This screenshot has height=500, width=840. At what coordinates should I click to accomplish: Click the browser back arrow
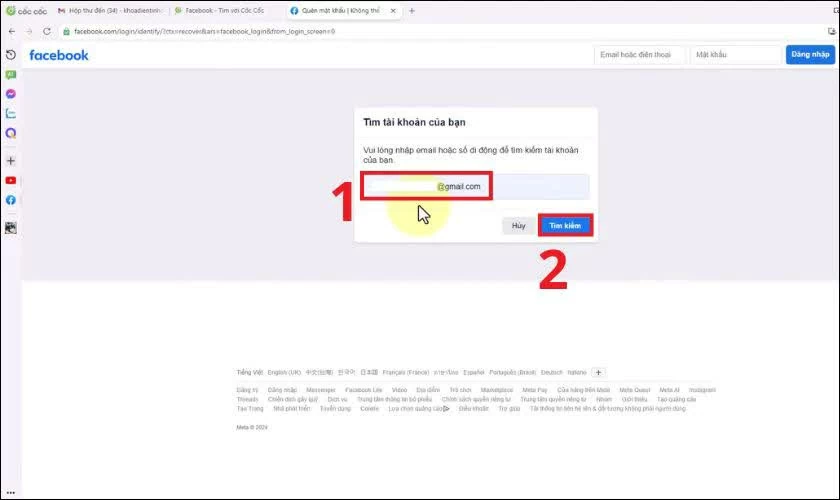11,31
